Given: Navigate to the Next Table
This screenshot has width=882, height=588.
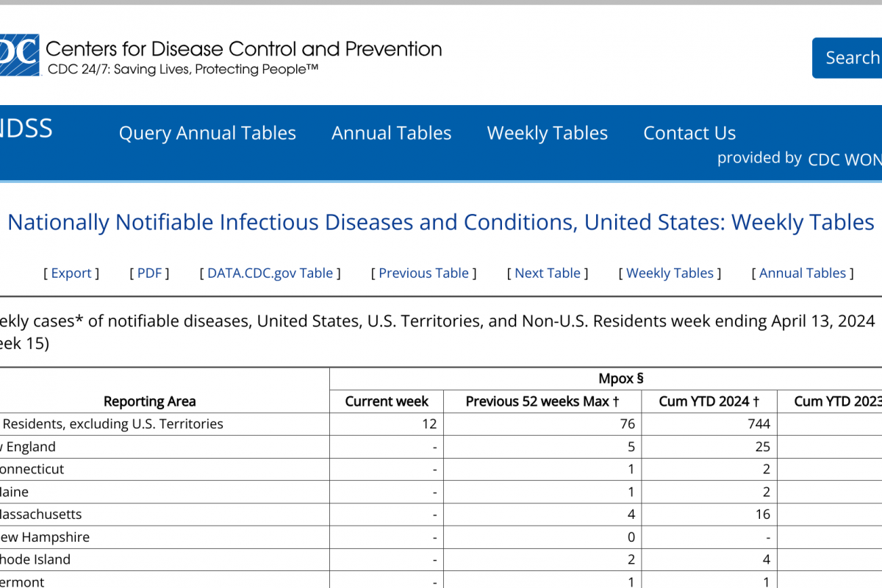Looking at the screenshot, I should [548, 273].
